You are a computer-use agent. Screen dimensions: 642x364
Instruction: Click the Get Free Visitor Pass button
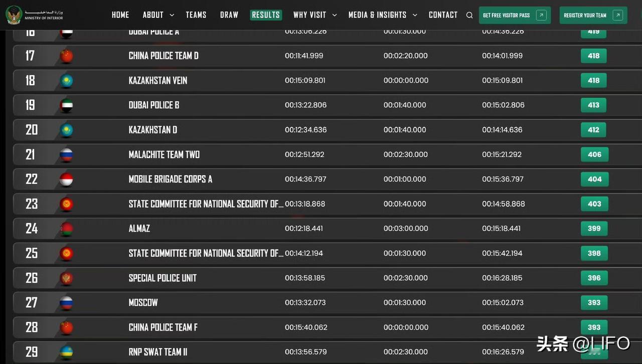point(515,15)
